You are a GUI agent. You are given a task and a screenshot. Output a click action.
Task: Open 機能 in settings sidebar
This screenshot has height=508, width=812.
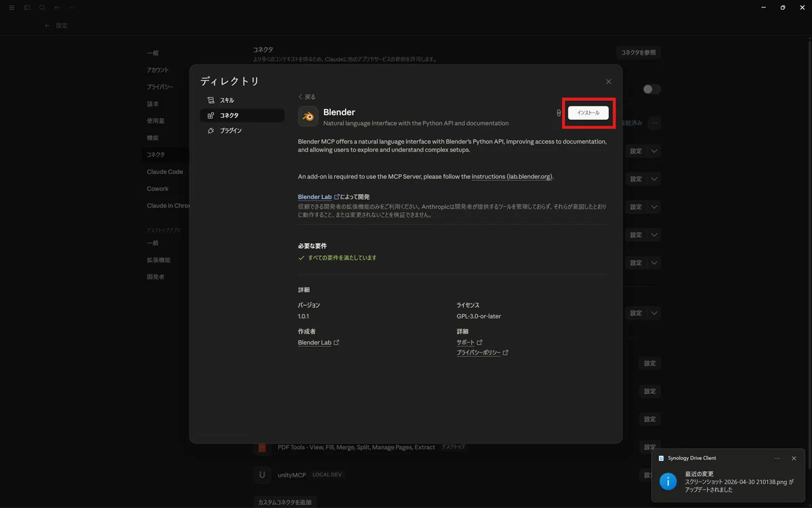pyautogui.click(x=153, y=137)
